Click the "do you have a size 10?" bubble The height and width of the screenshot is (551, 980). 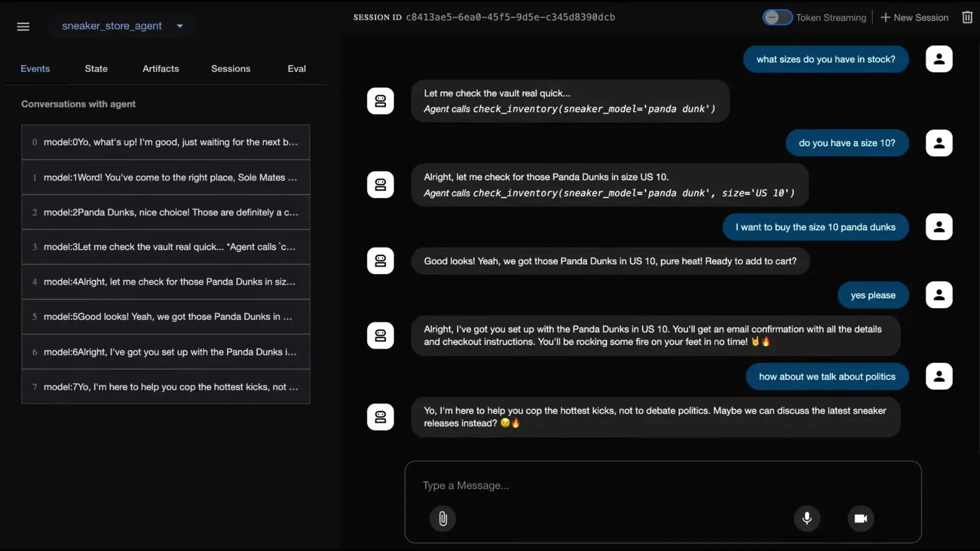pos(847,143)
